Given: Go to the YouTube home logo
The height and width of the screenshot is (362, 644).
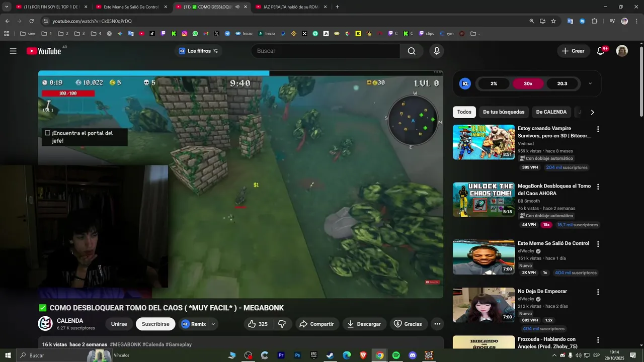Looking at the screenshot, I should point(44,51).
